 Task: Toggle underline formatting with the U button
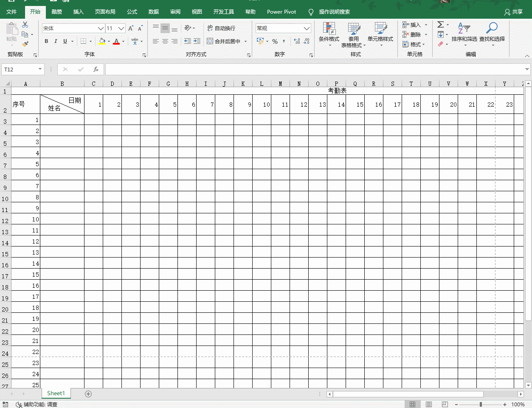pyautogui.click(x=65, y=41)
